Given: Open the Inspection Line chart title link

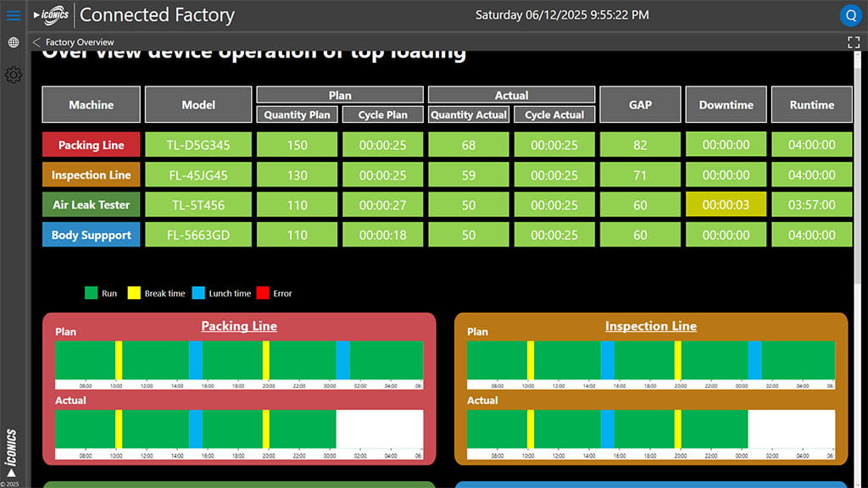Looking at the screenshot, I should pos(650,325).
